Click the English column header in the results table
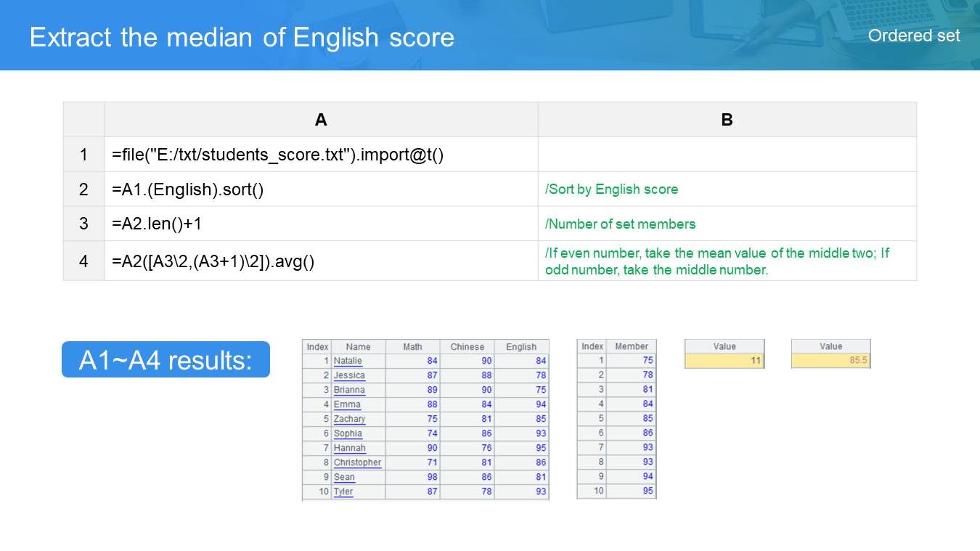980x551 pixels. click(521, 347)
